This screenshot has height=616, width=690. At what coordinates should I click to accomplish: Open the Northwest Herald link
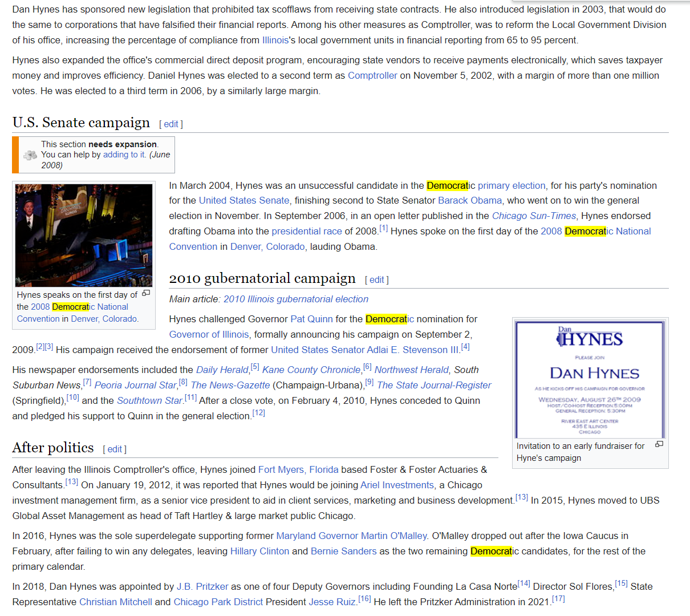412,370
